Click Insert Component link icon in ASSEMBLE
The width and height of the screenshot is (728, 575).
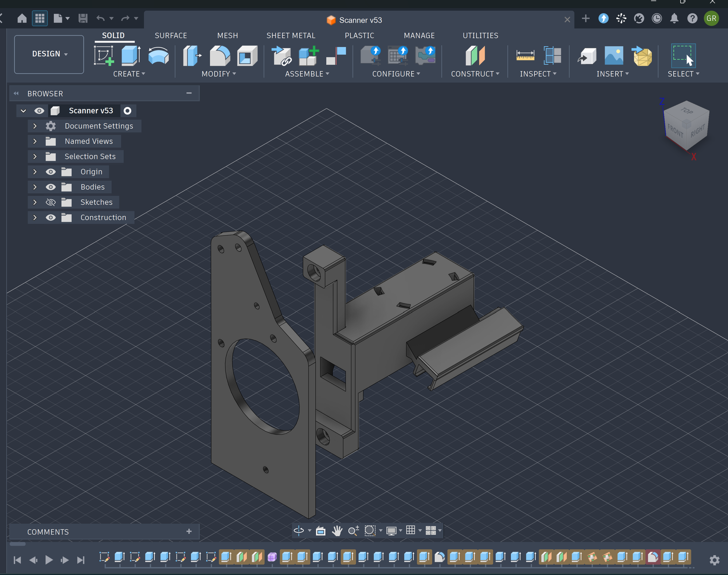tap(282, 56)
